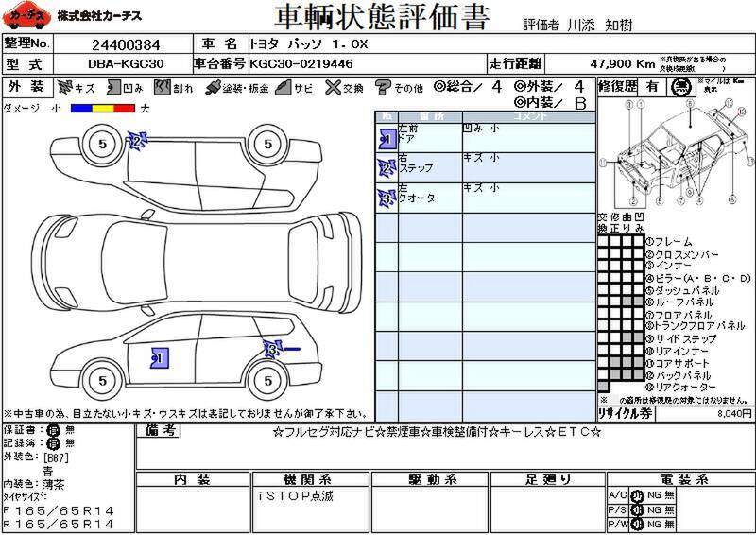This screenshot has width=756, height=535.
Task: Select the その他 question-mark legend icon
Action: coord(383,87)
